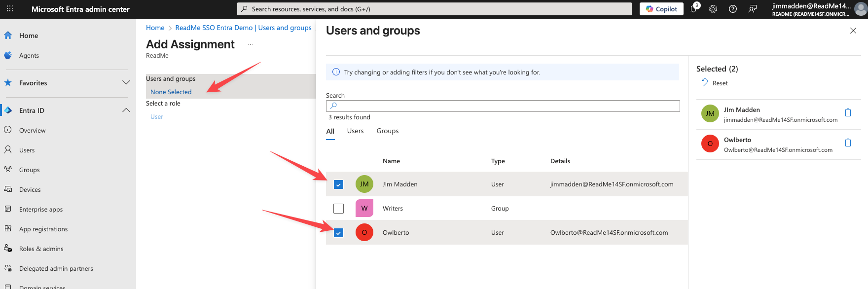Check the Writers group checkbox
Viewport: 868px width, 289px height.
coord(338,209)
